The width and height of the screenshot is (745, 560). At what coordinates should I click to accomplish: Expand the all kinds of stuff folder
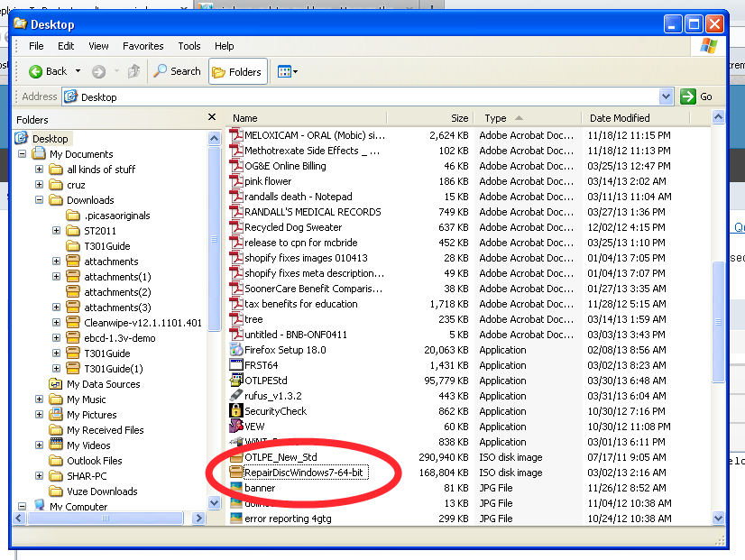pos(39,170)
